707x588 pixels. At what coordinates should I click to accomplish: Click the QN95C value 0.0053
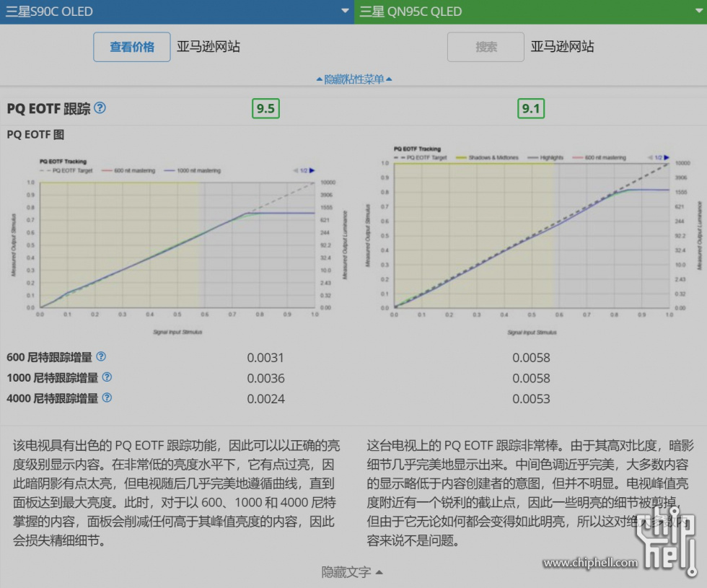click(x=531, y=398)
